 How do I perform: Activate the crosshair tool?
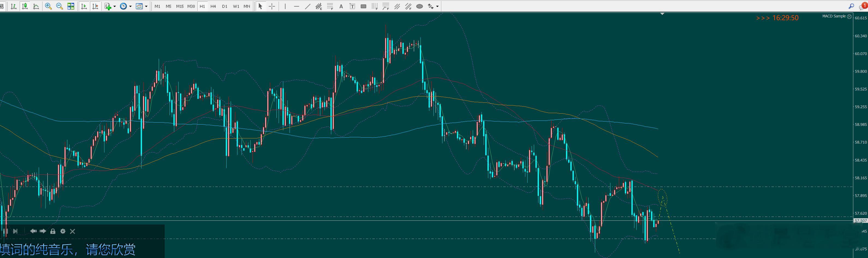[x=272, y=6]
